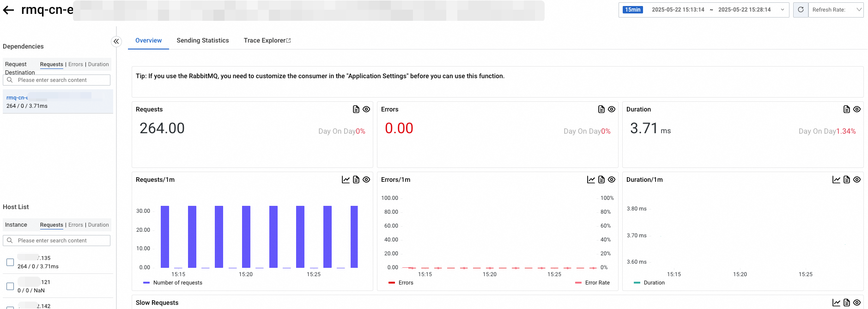Open Duration/1m document icon
Viewport: 868px width, 309px height.
(x=847, y=179)
